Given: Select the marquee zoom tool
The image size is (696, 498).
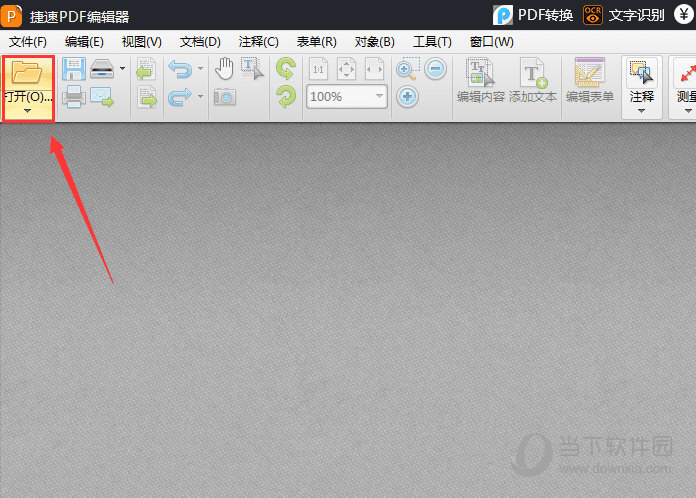Looking at the screenshot, I should 407,69.
